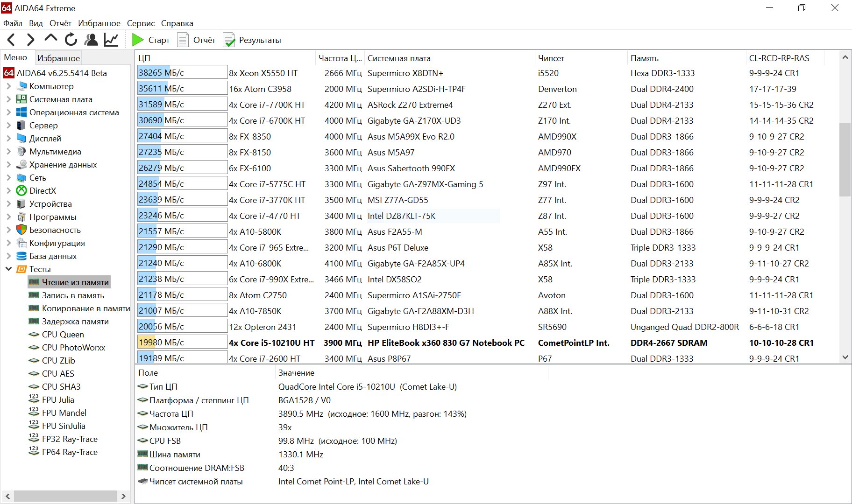Viewport: 852px width, 504px height.
Task: Open the Избранное menu in menu bar
Action: [x=99, y=23]
